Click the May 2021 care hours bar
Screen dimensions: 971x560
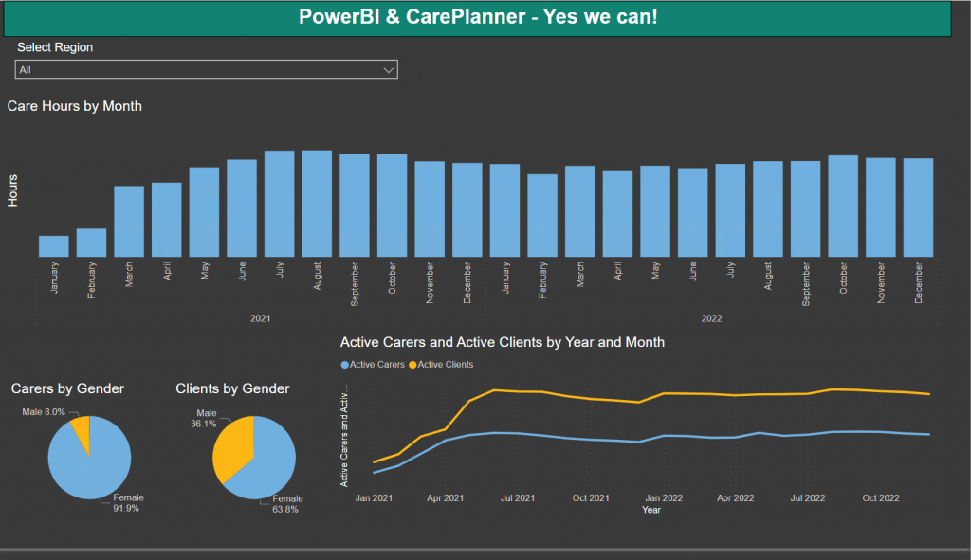[x=205, y=212]
